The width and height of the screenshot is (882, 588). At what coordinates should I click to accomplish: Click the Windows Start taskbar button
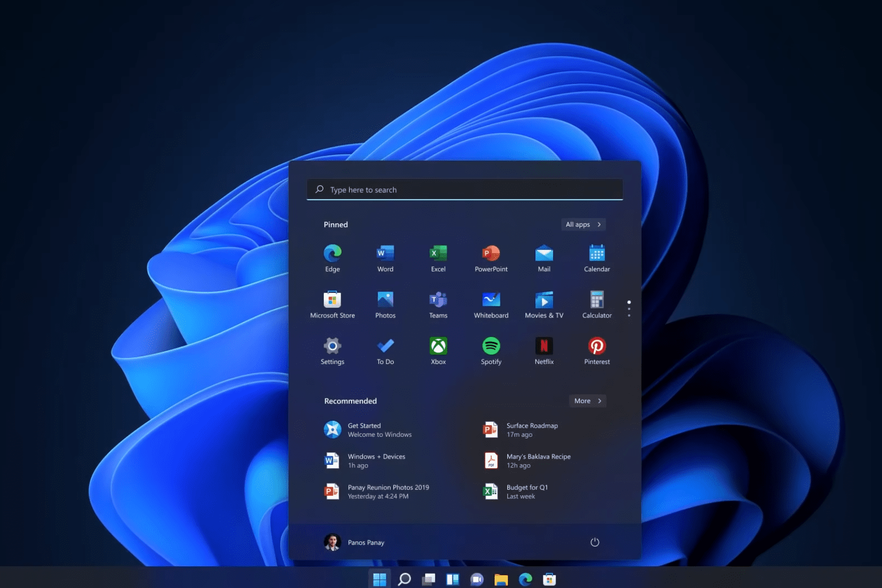click(x=379, y=579)
